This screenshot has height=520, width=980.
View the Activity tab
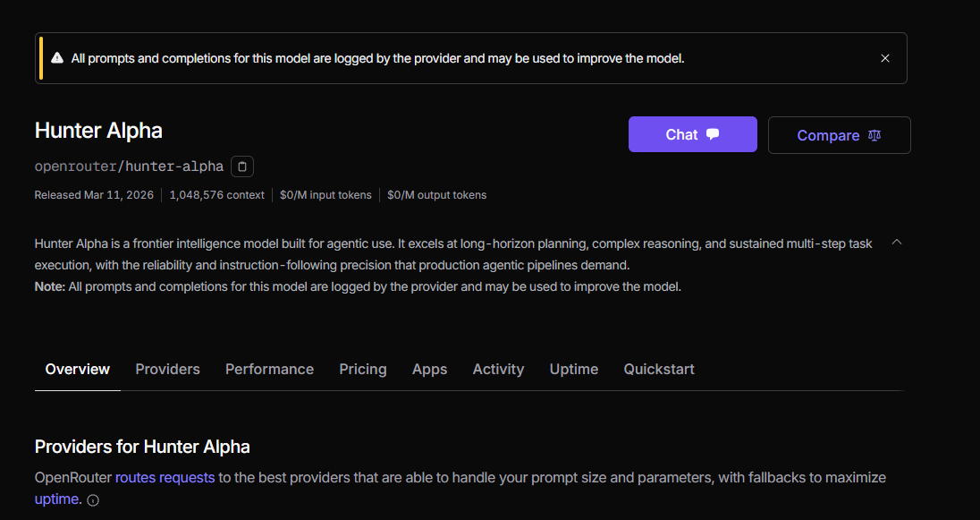point(498,369)
